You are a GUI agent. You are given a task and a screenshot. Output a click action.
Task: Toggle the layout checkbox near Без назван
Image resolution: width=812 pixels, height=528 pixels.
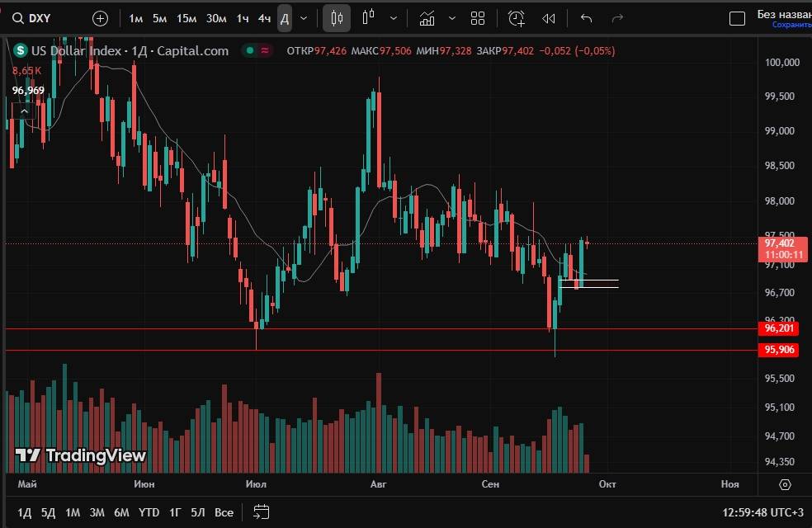[x=738, y=18]
